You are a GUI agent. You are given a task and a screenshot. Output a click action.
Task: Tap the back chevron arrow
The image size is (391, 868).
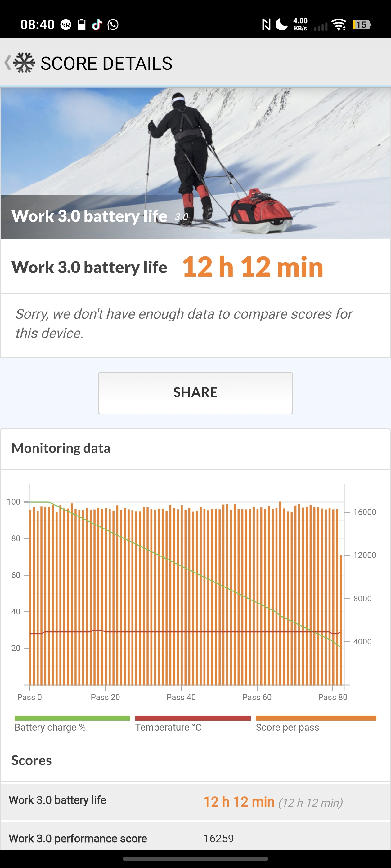click(x=7, y=63)
